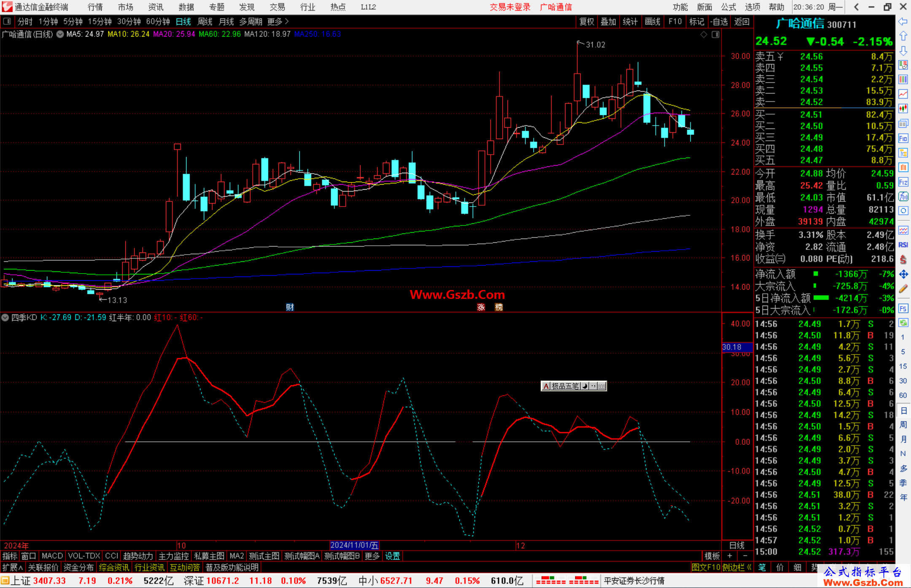The width and height of the screenshot is (911, 588).
Task: Click the blue four-way move arrows icon
Action: click(903, 274)
